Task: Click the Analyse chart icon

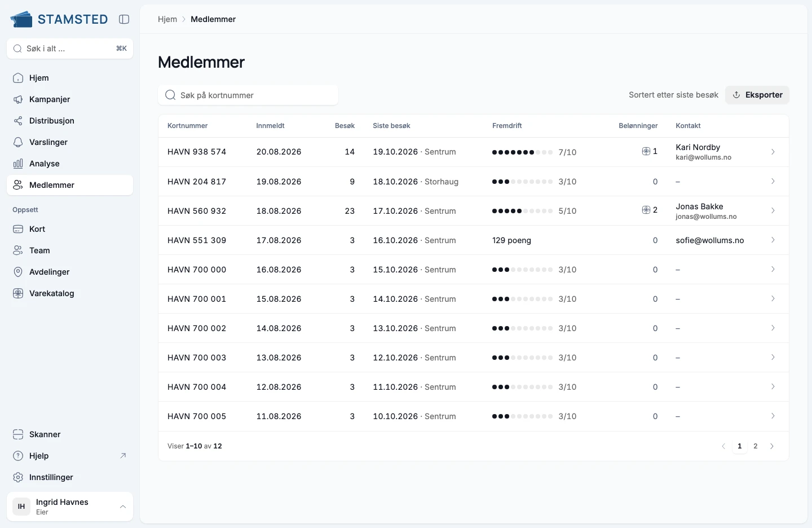Action: pos(18,164)
